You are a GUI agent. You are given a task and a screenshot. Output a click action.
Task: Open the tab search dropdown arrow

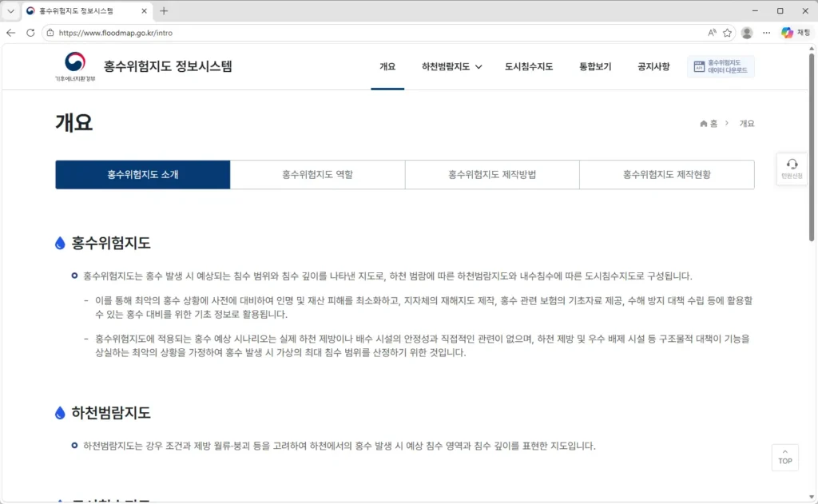pos(10,11)
